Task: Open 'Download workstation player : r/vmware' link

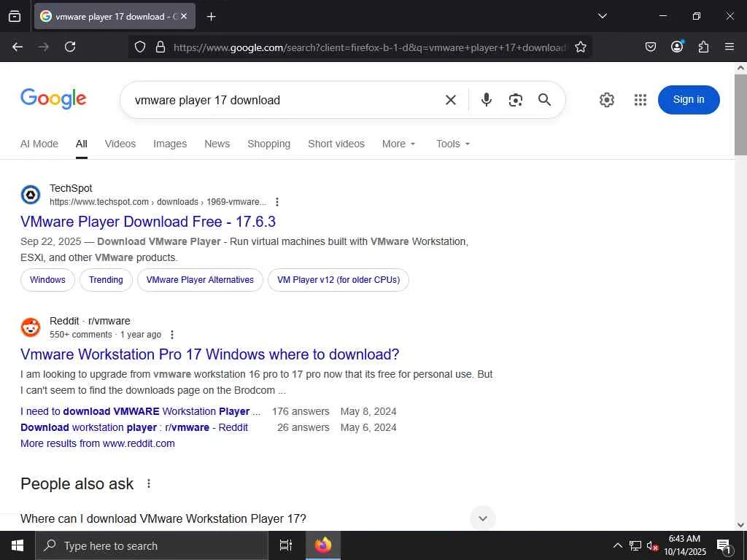Action: coord(134,427)
